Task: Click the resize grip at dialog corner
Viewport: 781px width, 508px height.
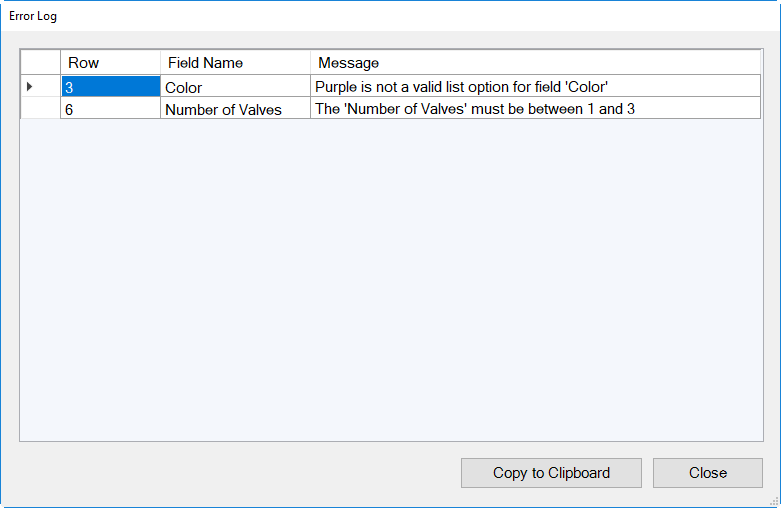Action: (x=773, y=500)
